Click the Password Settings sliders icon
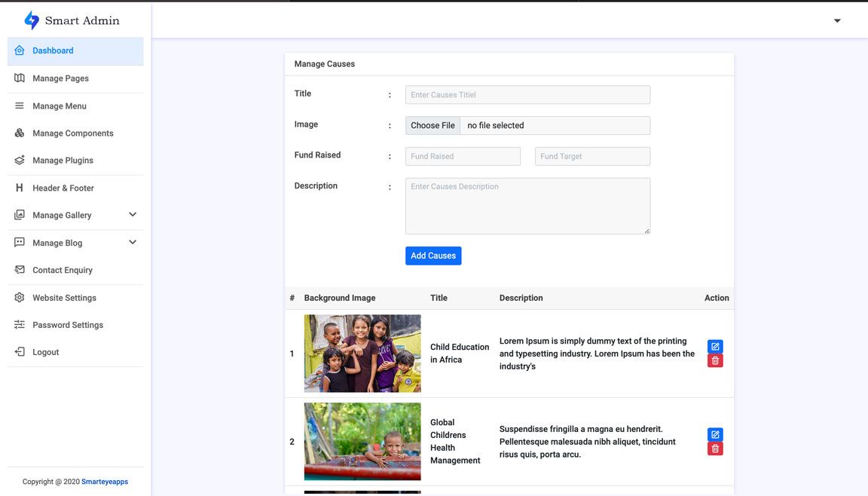This screenshot has height=496, width=868. coord(20,324)
